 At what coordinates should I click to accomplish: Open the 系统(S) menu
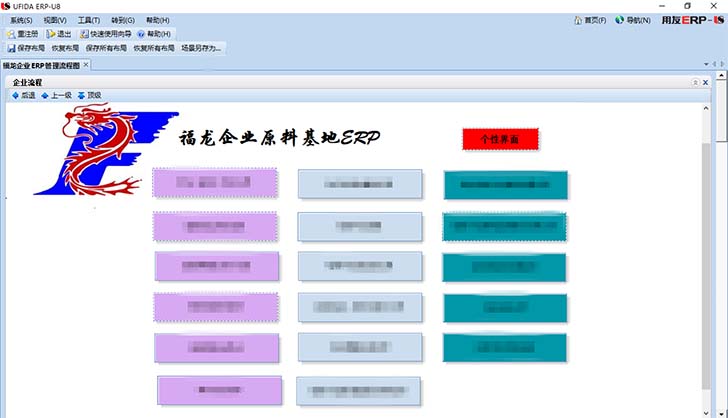pos(21,20)
